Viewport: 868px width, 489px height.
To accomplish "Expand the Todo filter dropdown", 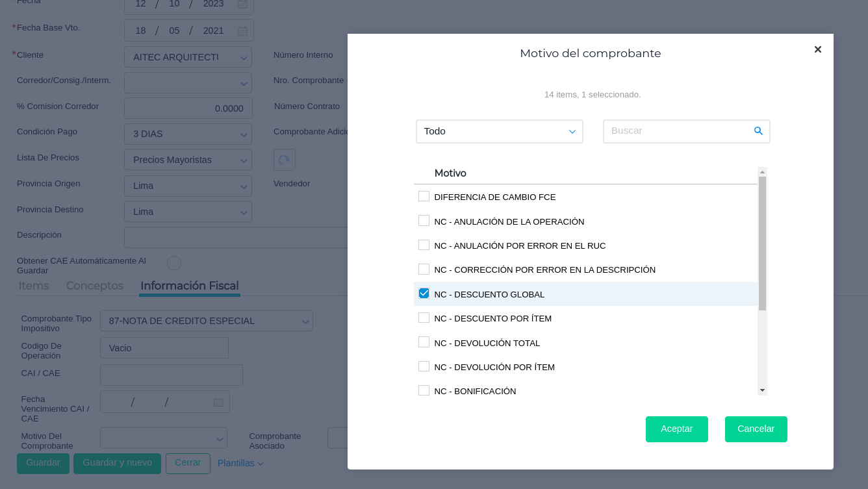I will 499,131.
